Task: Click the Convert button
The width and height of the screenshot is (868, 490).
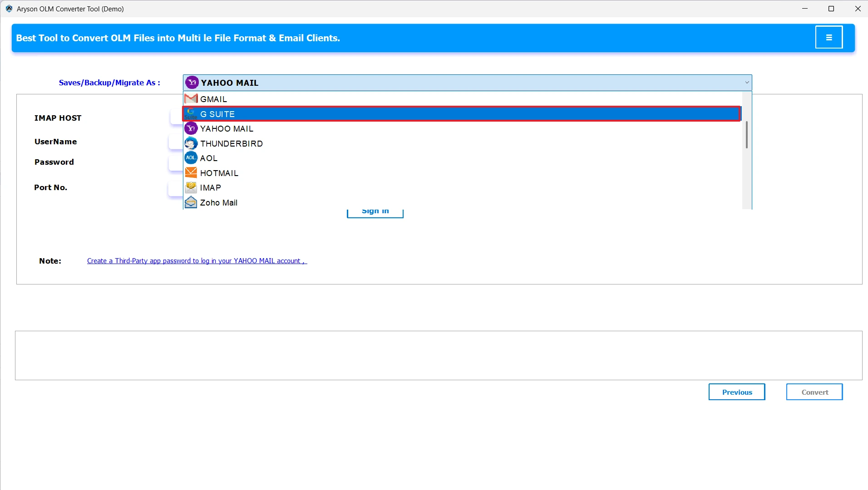Action: coord(814,392)
